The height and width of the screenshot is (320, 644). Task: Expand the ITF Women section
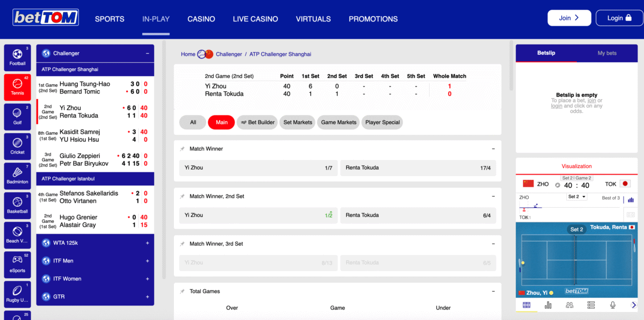tap(147, 279)
